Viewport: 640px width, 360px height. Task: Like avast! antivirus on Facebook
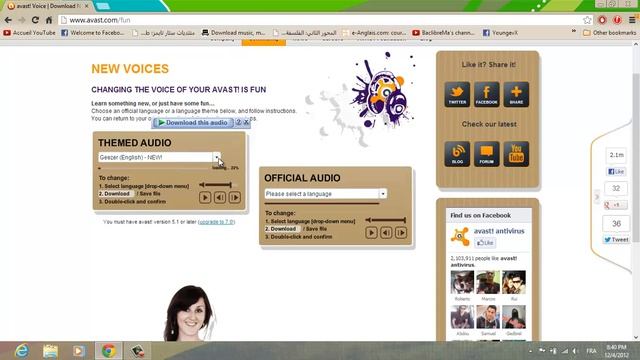point(485,243)
